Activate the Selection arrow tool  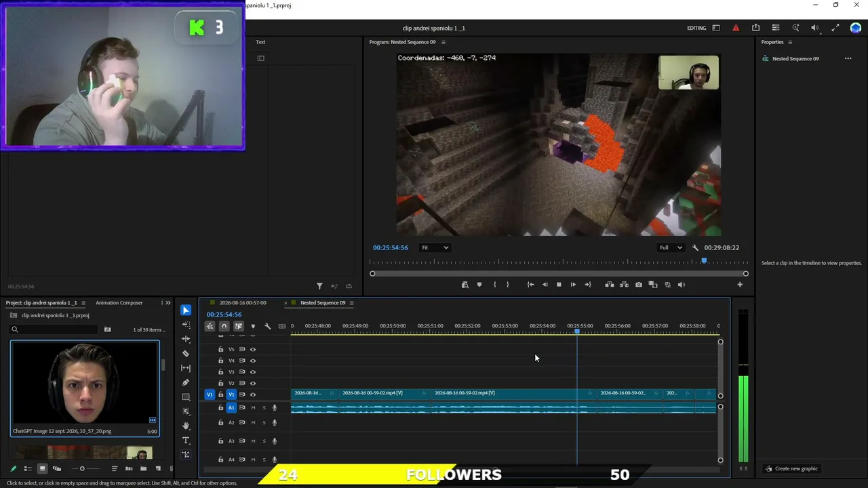(x=186, y=310)
